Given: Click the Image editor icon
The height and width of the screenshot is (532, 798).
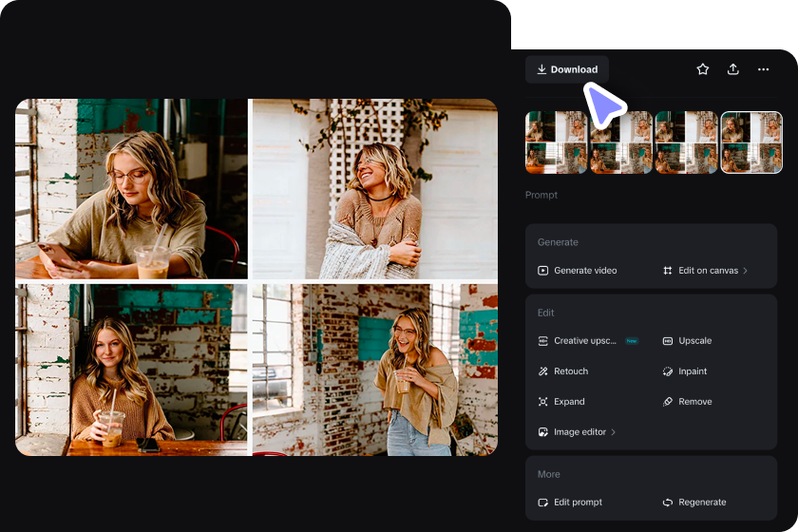Looking at the screenshot, I should [543, 431].
